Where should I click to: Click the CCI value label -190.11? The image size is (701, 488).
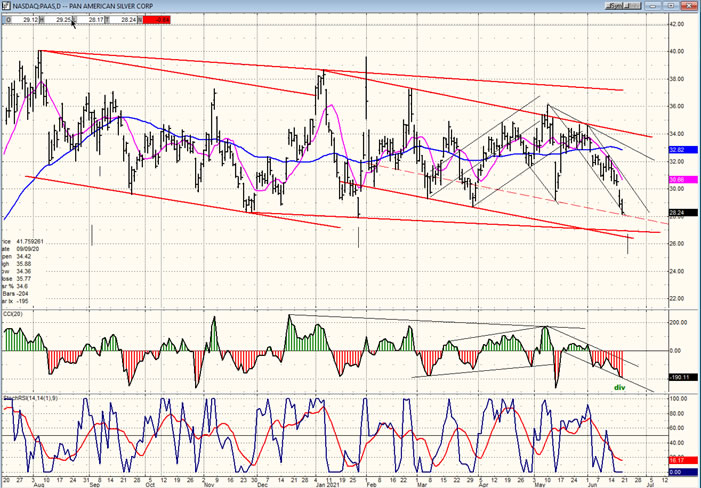pos(683,377)
